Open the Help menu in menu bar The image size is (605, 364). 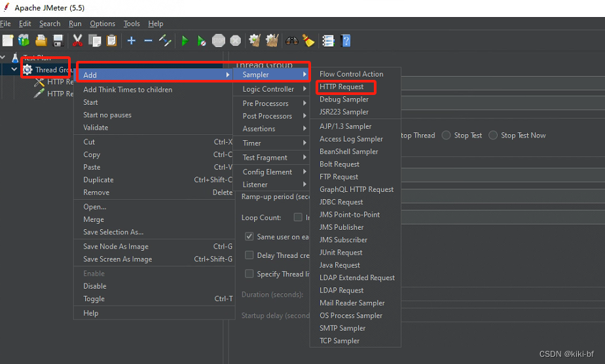[156, 24]
